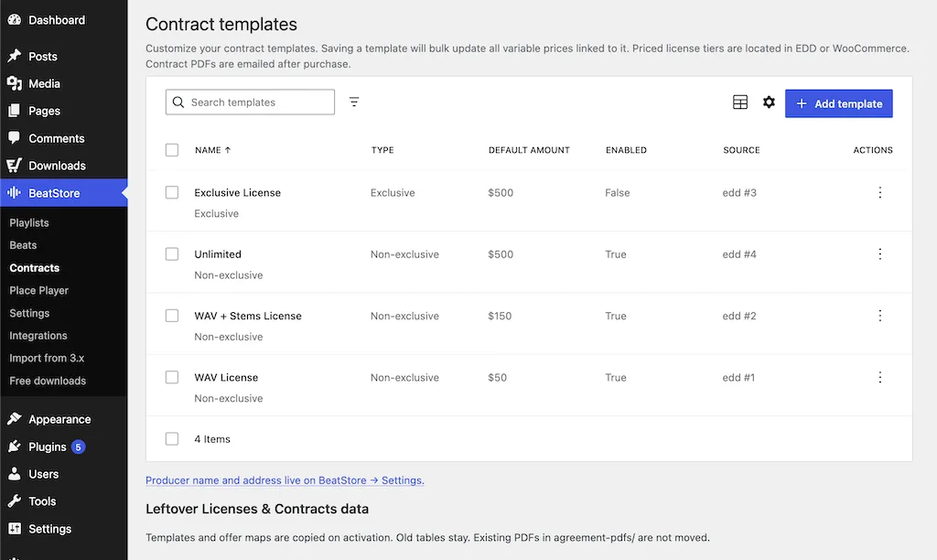The height and width of the screenshot is (560, 937).
Task: Click the $50 default amount cell
Action: 497,377
